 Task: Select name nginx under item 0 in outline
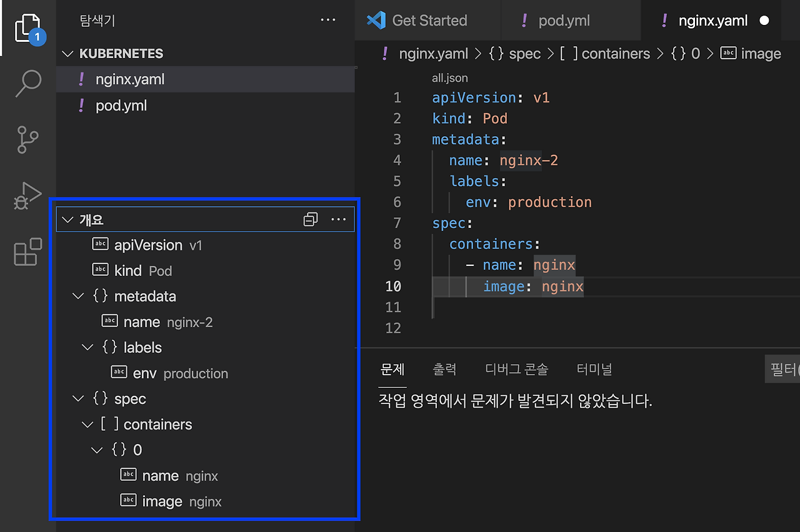205,475
